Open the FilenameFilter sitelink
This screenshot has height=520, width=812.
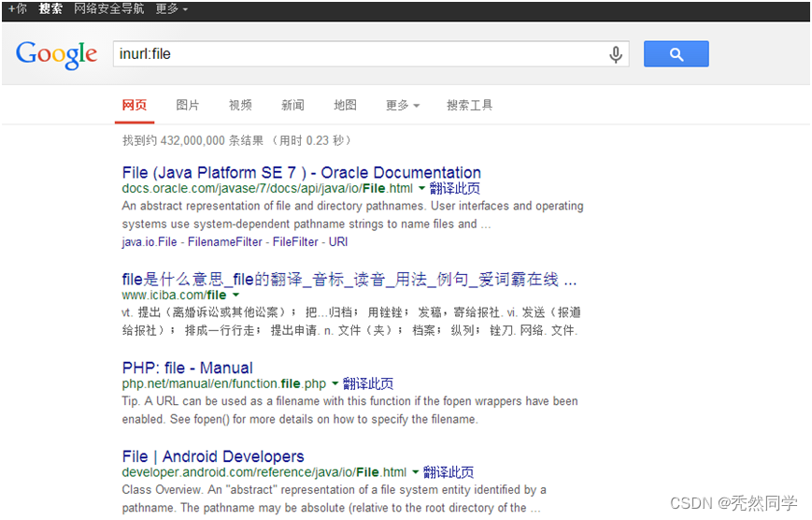point(225,241)
